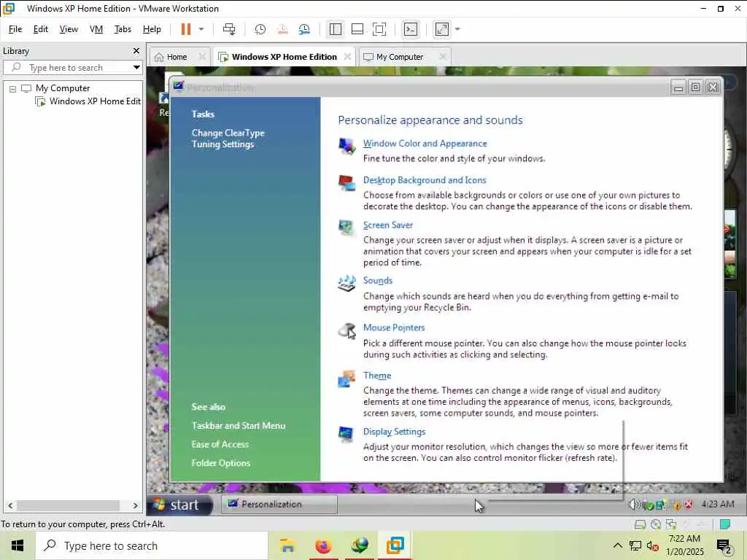Click the stretch guest display icon
Viewport: 747px width, 560px height.
(x=442, y=29)
